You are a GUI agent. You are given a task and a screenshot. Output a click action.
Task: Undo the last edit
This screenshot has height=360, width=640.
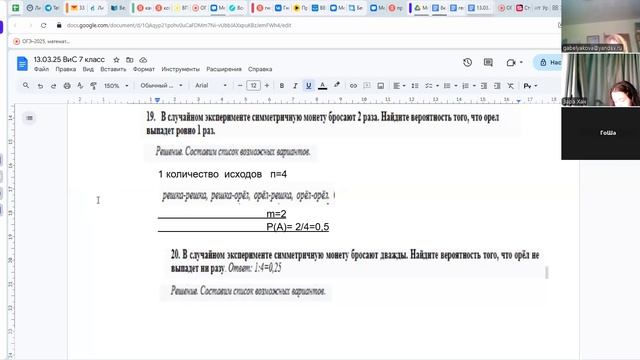pos(40,86)
